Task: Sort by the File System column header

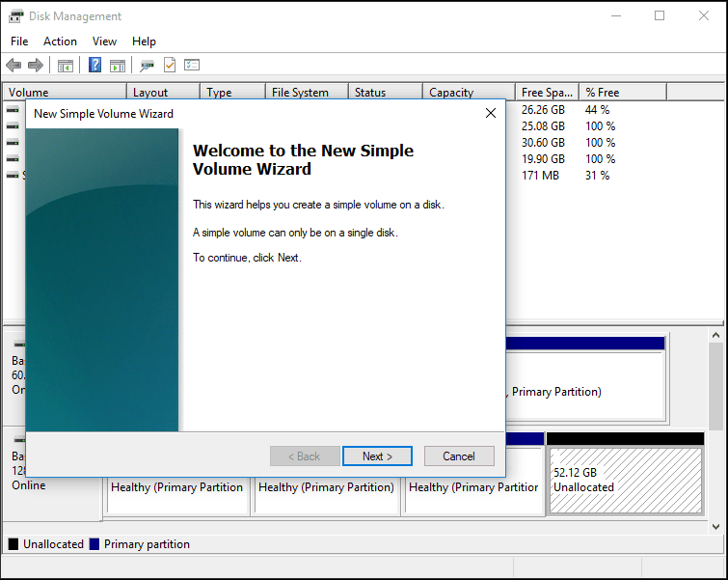Action: pyautogui.click(x=307, y=92)
